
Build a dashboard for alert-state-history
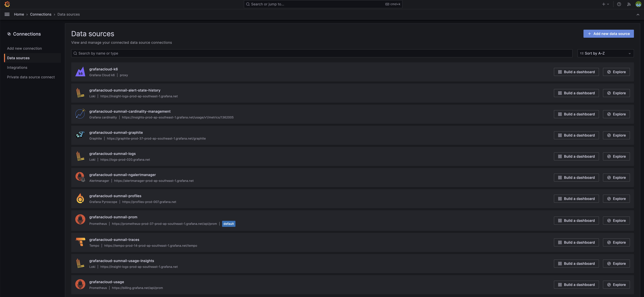(576, 93)
